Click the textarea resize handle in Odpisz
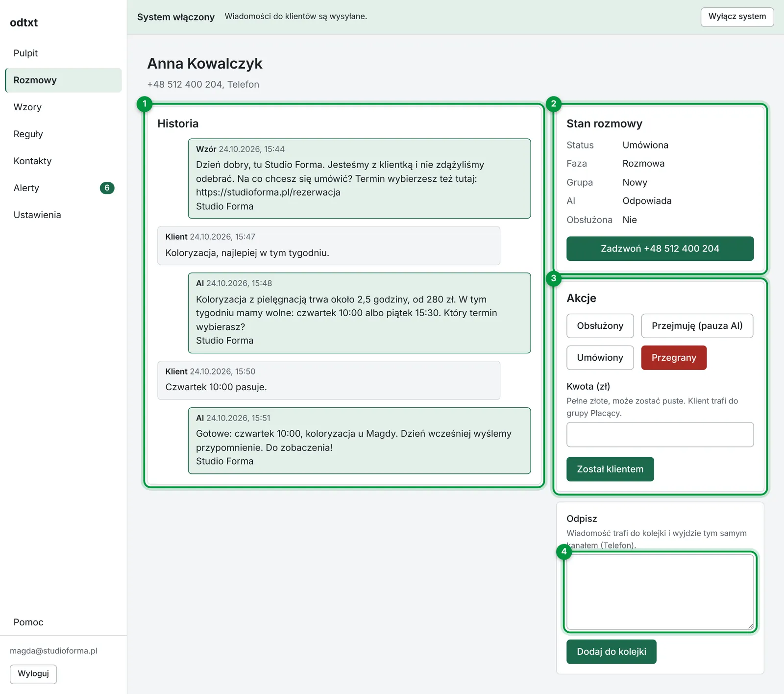784x694 pixels. click(750, 626)
